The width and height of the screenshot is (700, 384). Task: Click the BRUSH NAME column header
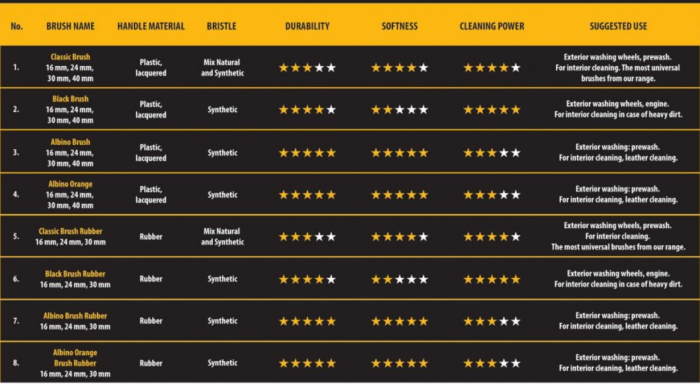71,26
